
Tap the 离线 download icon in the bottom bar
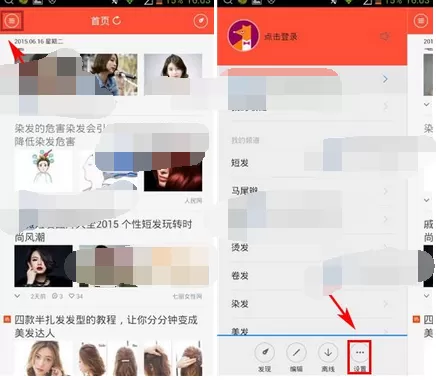pyautogui.click(x=328, y=352)
